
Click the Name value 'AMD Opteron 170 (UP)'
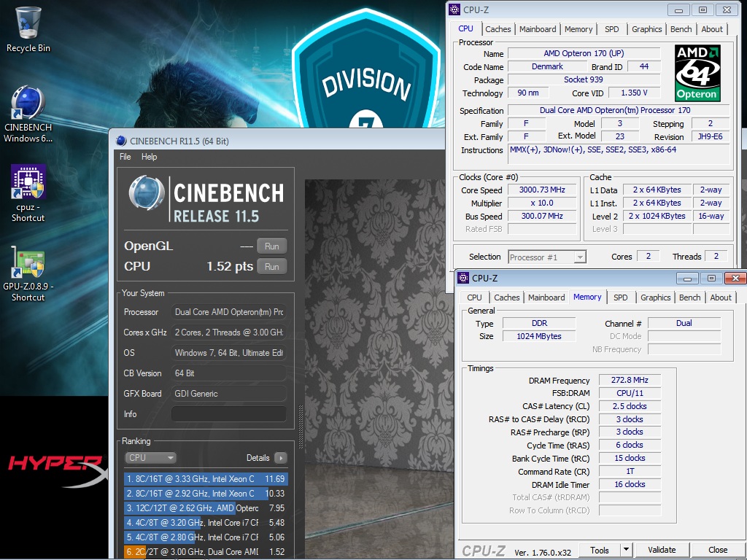(584, 53)
